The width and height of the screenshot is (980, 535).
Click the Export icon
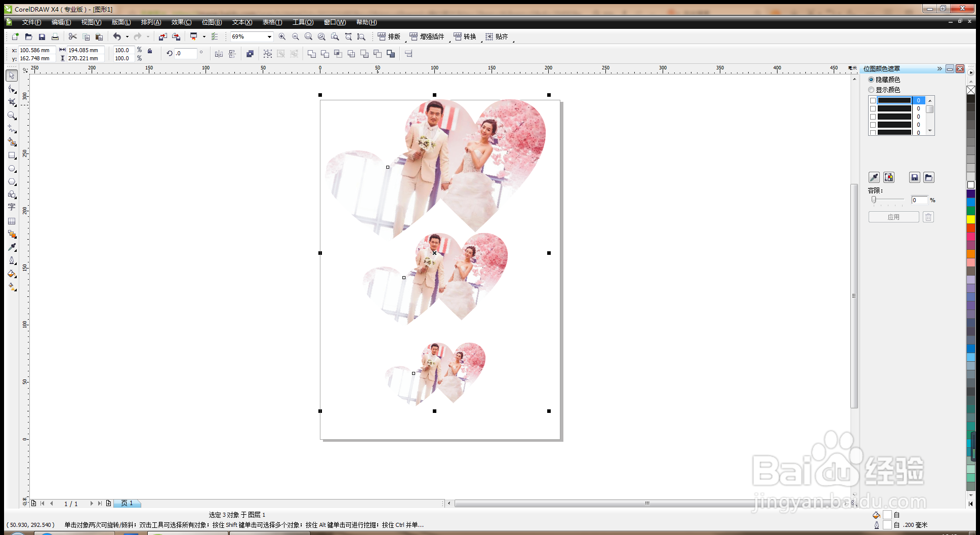click(176, 36)
